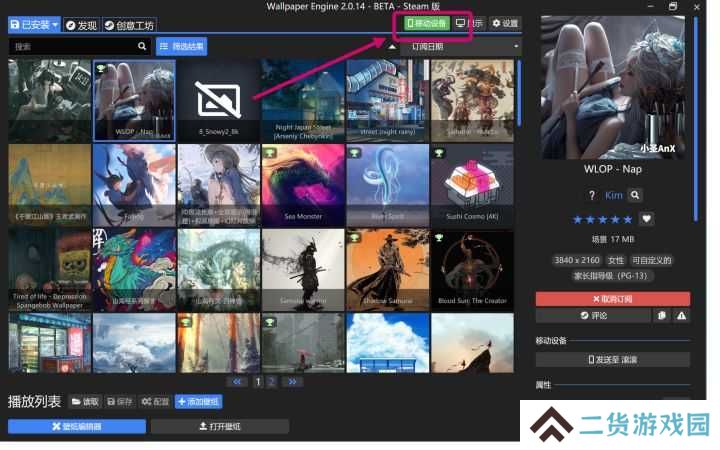Click the question mark icon beside Kim
The width and height of the screenshot is (720, 450).
pos(592,196)
